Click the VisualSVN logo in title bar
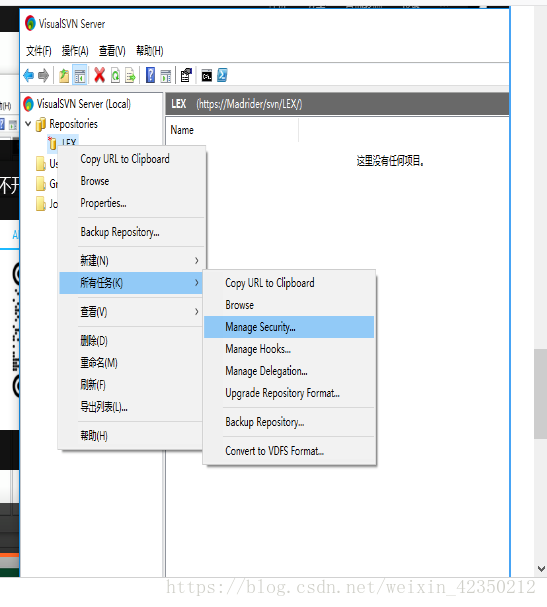 [x=30, y=24]
